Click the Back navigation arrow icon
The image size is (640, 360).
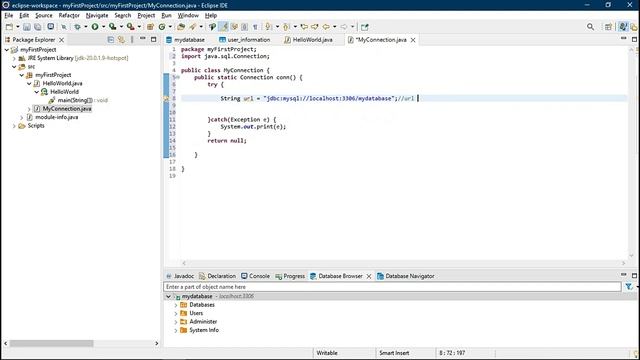(x=326, y=27)
